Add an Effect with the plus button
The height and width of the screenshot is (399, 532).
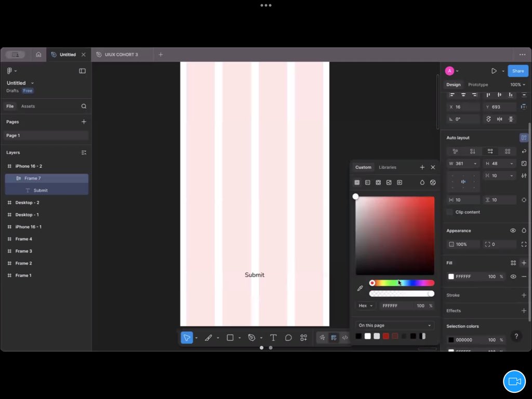click(x=524, y=311)
